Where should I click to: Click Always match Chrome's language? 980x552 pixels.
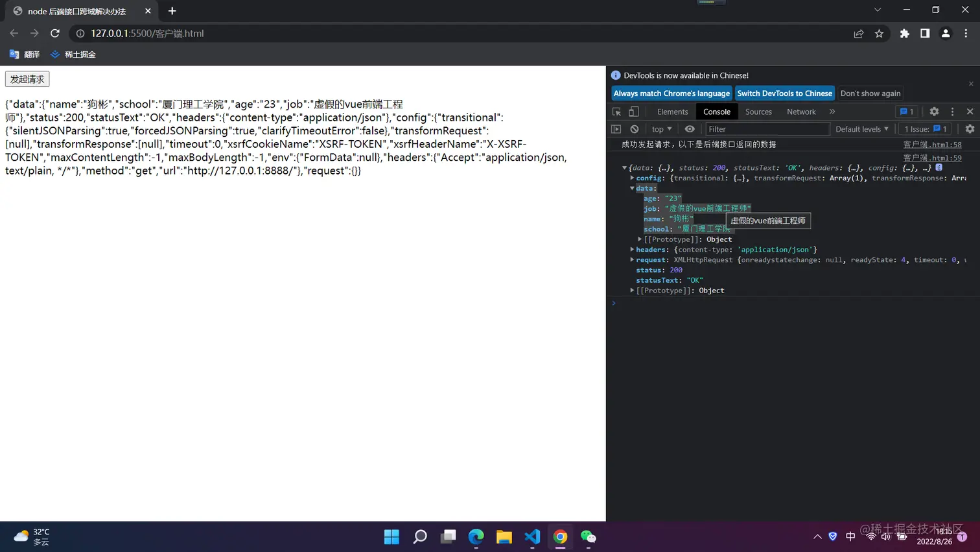click(671, 93)
